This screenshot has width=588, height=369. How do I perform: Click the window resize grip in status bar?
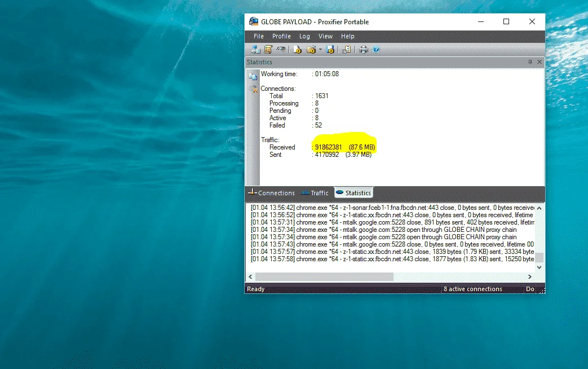coord(542,290)
